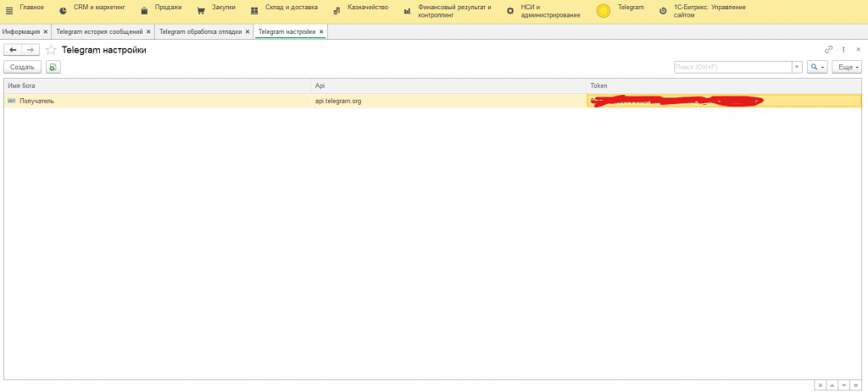Sort by Имя бота column header

click(x=158, y=86)
